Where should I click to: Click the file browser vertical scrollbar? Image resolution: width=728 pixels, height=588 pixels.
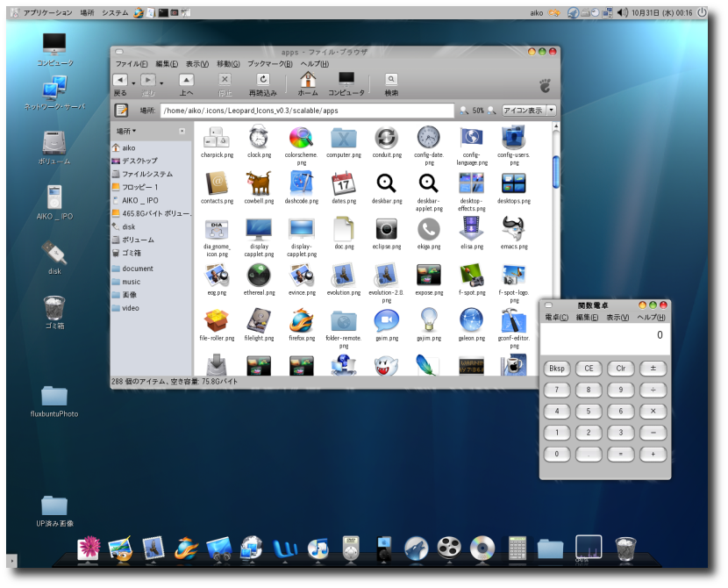pyautogui.click(x=556, y=171)
